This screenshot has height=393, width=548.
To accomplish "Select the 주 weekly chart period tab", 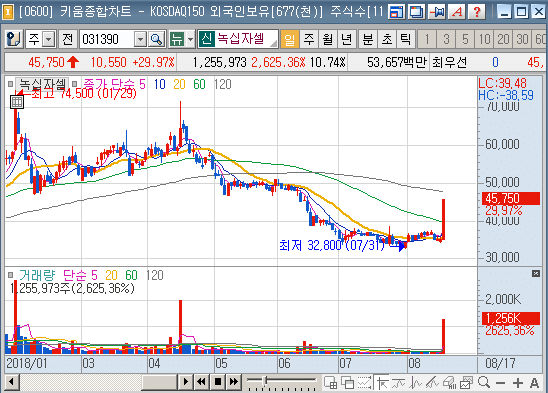I will (309, 39).
